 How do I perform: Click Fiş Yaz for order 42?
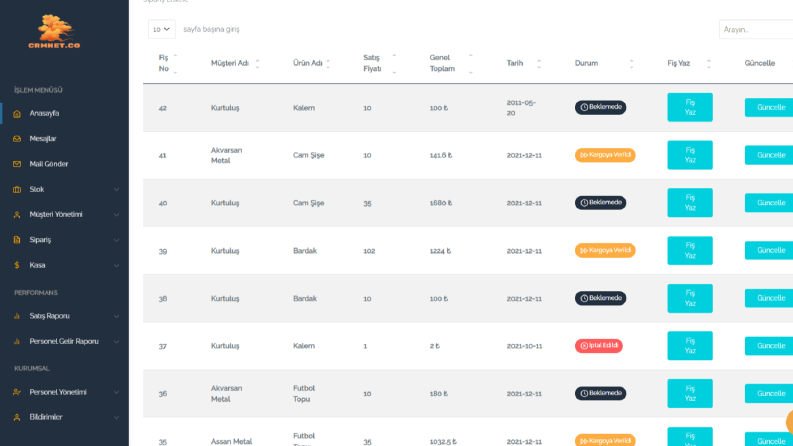point(690,107)
